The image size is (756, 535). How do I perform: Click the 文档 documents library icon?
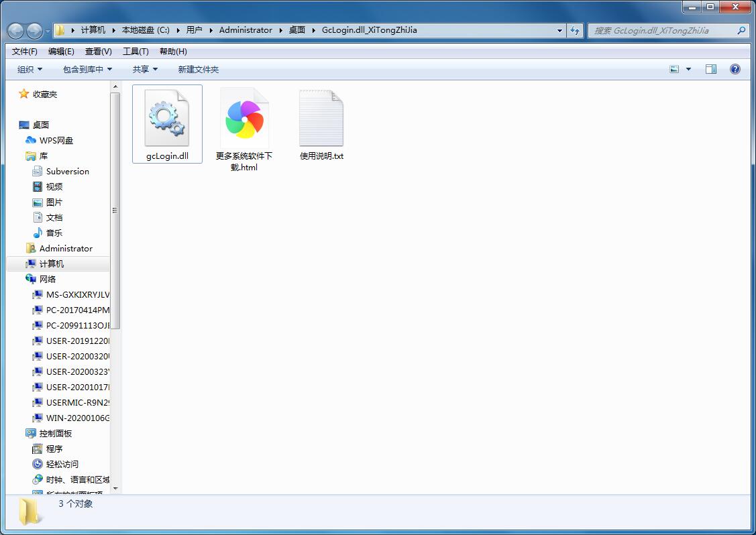[x=38, y=217]
